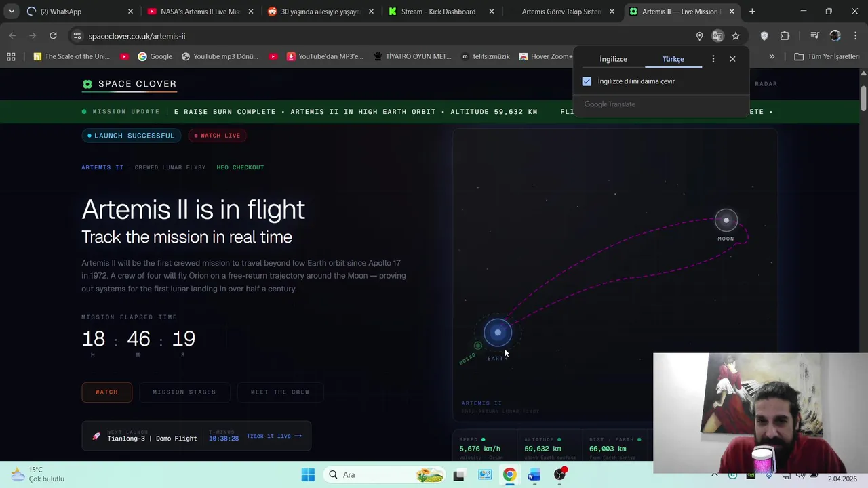
Task: Open the telifsizmüzik bookmark
Action: (x=485, y=56)
